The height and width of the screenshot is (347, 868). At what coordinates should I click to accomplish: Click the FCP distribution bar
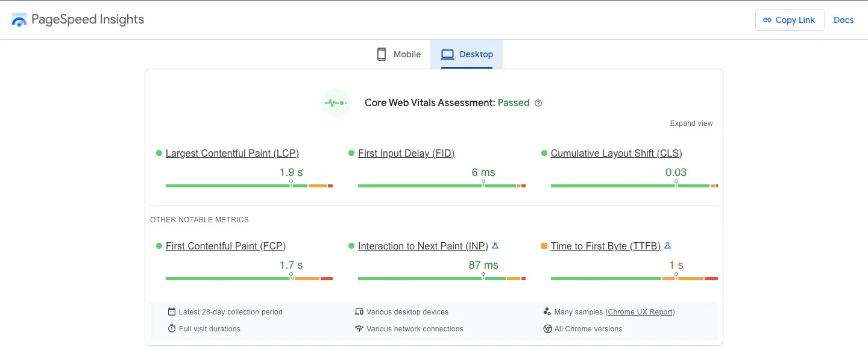pyautogui.click(x=249, y=279)
